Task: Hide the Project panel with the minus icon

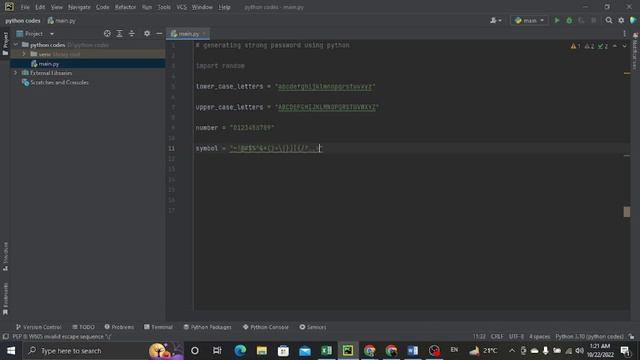Action: (159, 33)
